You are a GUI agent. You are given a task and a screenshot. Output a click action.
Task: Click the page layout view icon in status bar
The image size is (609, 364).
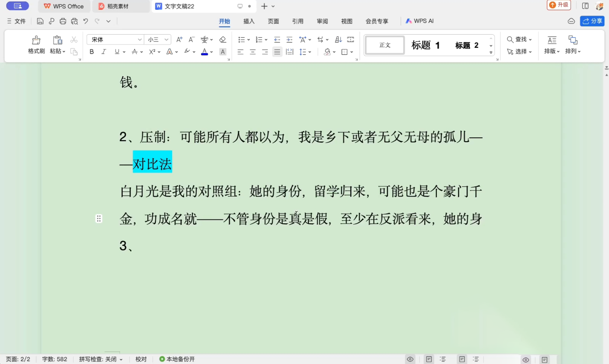pyautogui.click(x=429, y=359)
